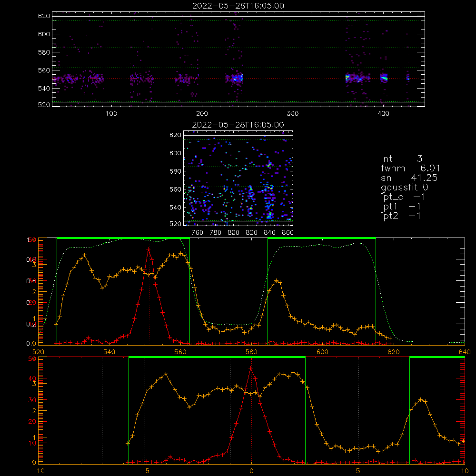Select the 'fwhm 6.01' readout
Image resolution: width=476 pixels, height=476 pixels.
[410, 168]
